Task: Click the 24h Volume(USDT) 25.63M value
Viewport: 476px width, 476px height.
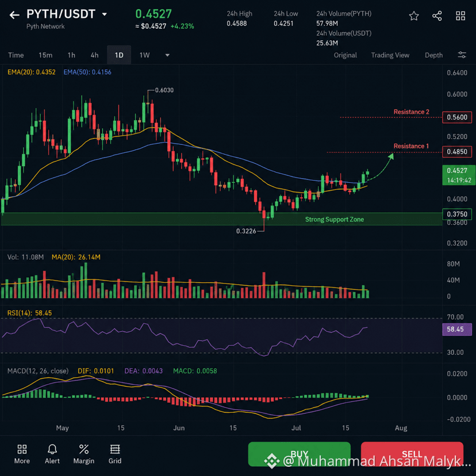Action: [x=327, y=43]
